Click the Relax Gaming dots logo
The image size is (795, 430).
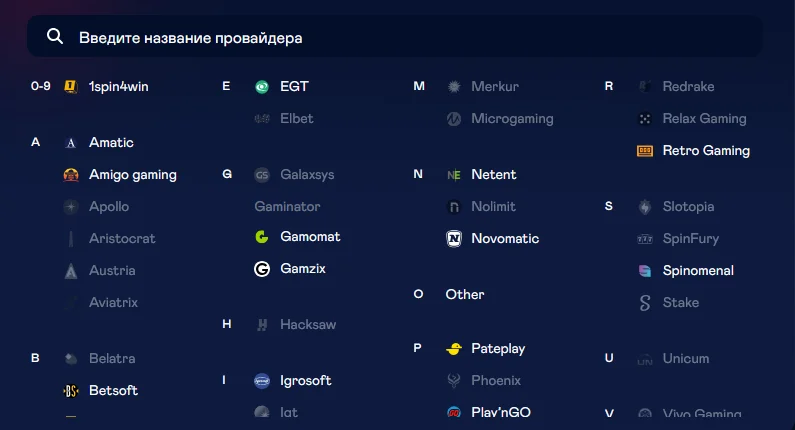(x=645, y=119)
